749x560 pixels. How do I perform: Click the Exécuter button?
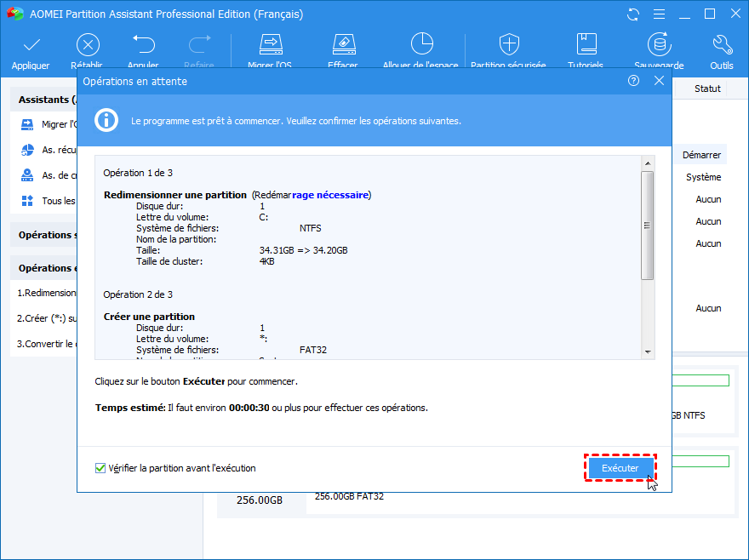620,468
